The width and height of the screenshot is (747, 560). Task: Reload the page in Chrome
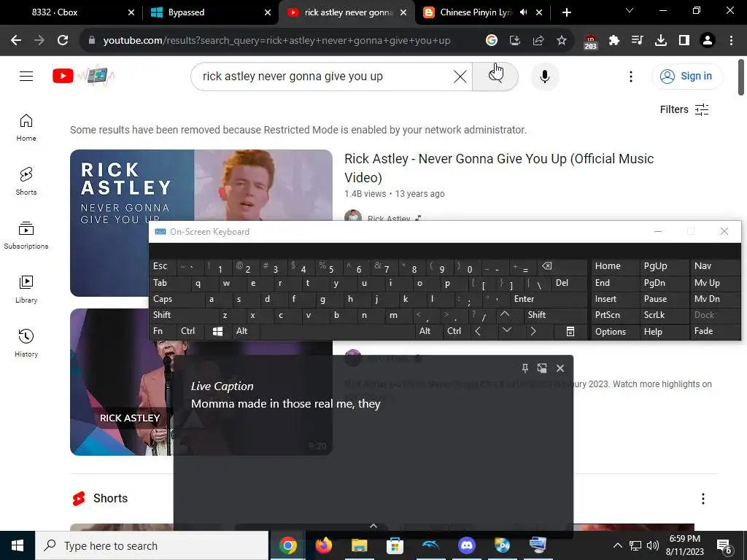(63, 41)
